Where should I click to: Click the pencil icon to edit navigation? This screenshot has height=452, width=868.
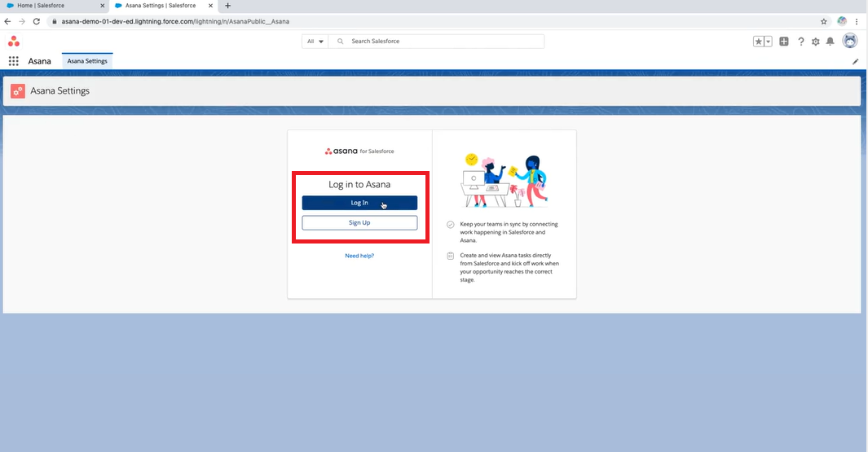click(x=855, y=61)
